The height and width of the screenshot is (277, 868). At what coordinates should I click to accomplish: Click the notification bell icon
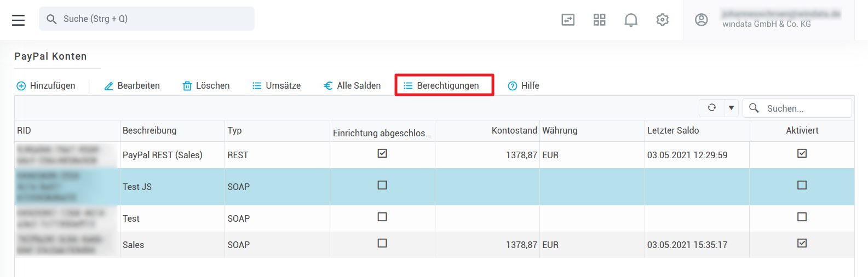coord(631,20)
